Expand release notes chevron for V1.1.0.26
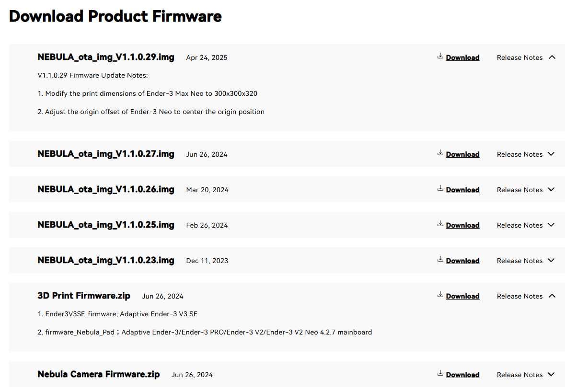The image size is (565, 392). coord(551,189)
